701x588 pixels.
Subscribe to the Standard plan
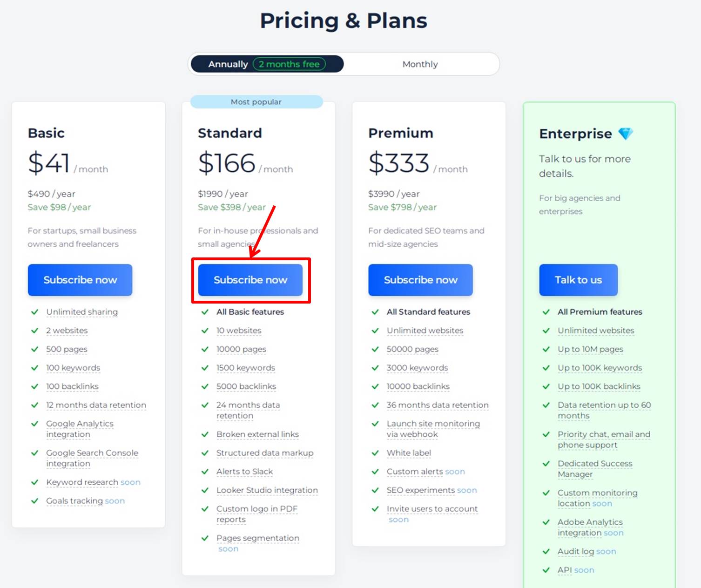[250, 280]
